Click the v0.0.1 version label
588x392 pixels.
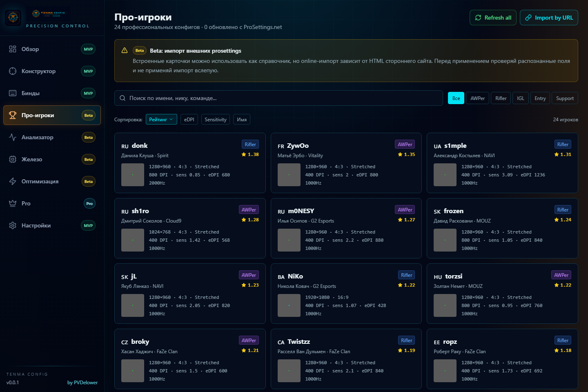point(13,383)
